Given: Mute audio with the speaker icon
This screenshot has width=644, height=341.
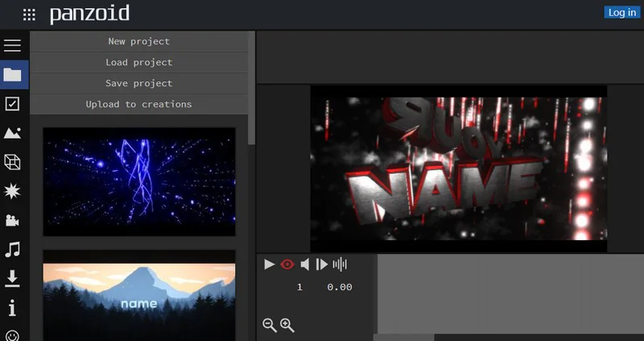Looking at the screenshot, I should click(305, 264).
